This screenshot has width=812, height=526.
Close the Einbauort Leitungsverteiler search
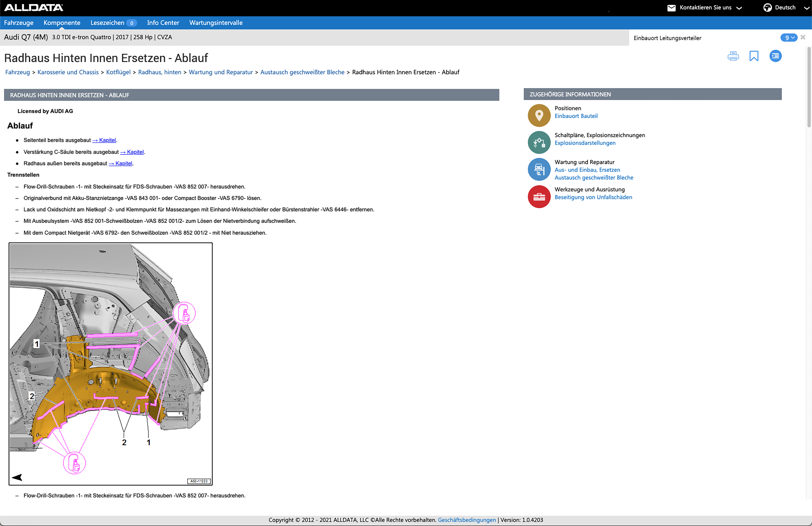tap(803, 38)
